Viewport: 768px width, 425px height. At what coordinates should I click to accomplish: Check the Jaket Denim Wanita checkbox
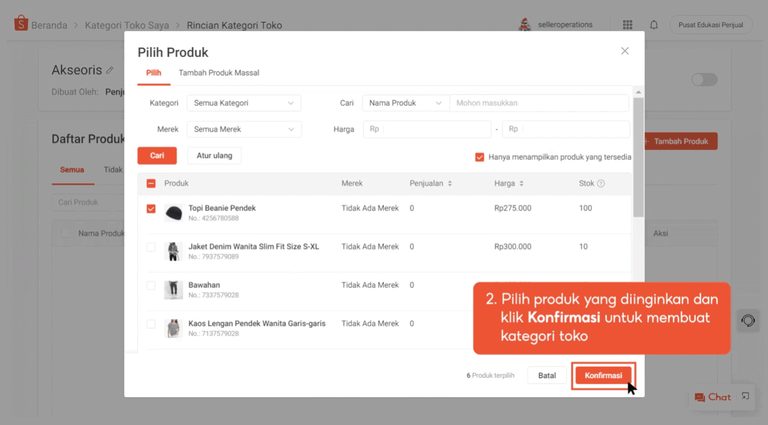point(151,247)
